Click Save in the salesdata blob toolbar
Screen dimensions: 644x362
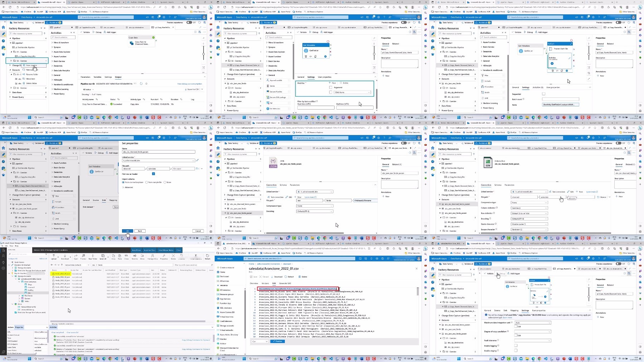(x=254, y=277)
